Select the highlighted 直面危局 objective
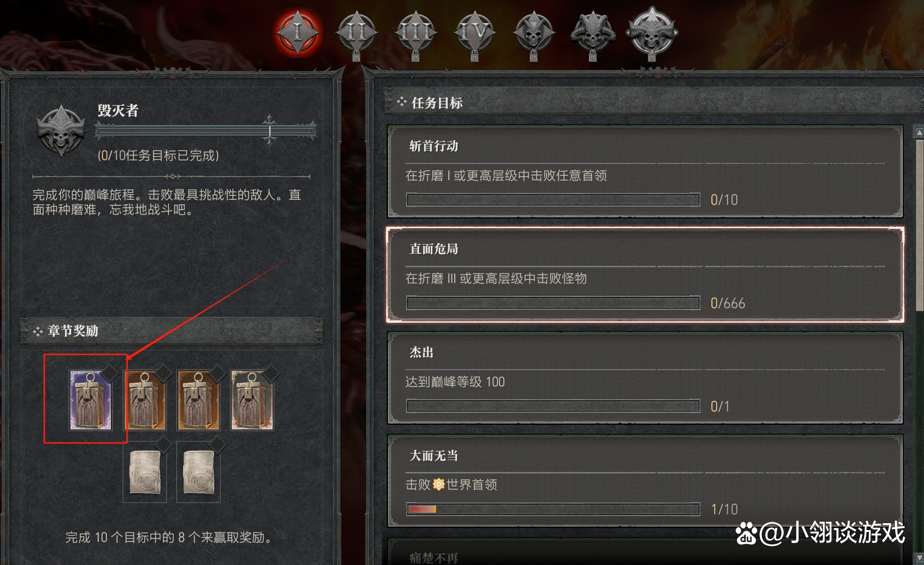924x565 pixels. click(x=645, y=275)
